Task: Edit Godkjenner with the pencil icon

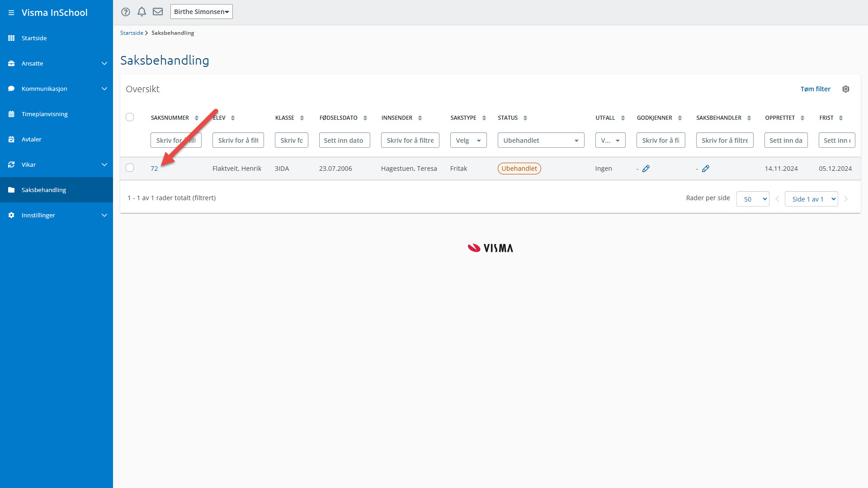Action: 646,169
